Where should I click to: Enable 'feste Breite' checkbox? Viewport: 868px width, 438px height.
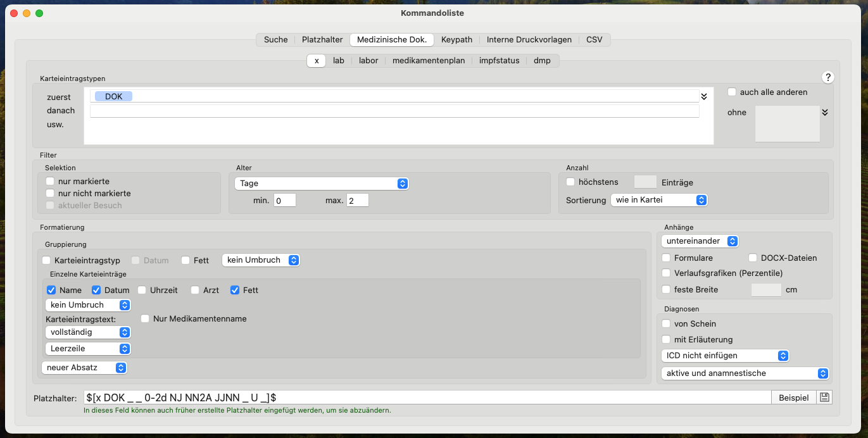[666, 289]
